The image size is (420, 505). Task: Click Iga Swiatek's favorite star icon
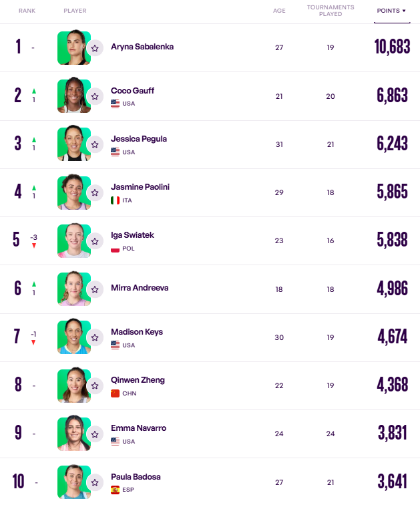pyautogui.click(x=95, y=241)
